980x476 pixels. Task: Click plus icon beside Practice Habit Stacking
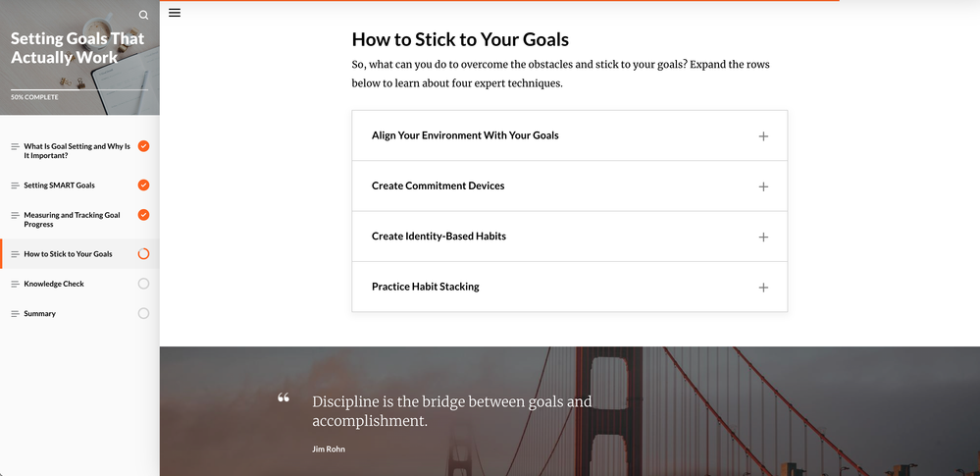763,288
